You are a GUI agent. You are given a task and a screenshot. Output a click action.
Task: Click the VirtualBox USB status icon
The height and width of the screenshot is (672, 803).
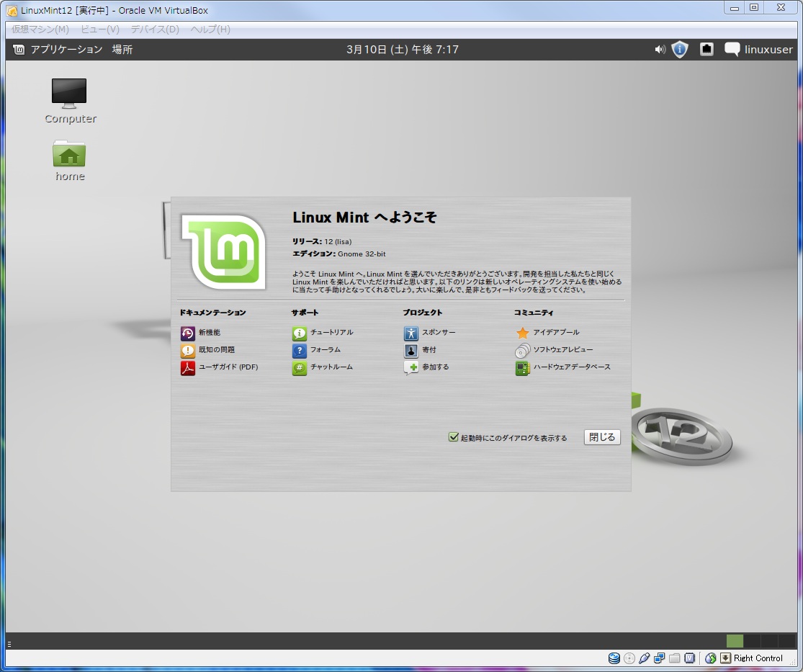tap(645, 658)
